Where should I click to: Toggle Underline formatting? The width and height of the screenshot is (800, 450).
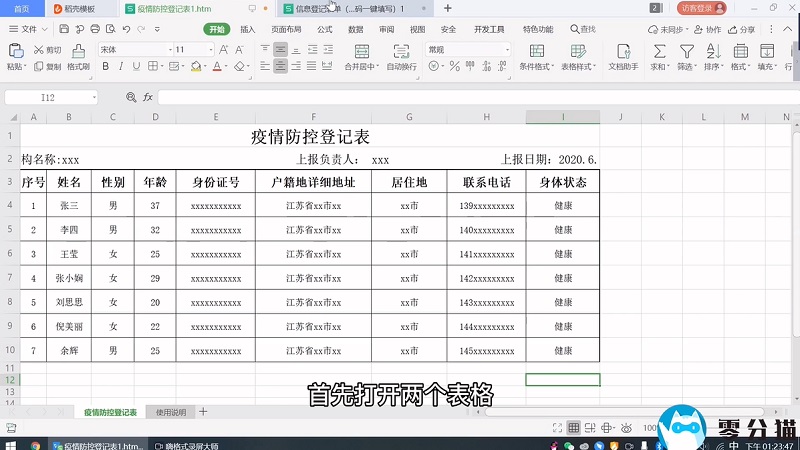point(135,68)
